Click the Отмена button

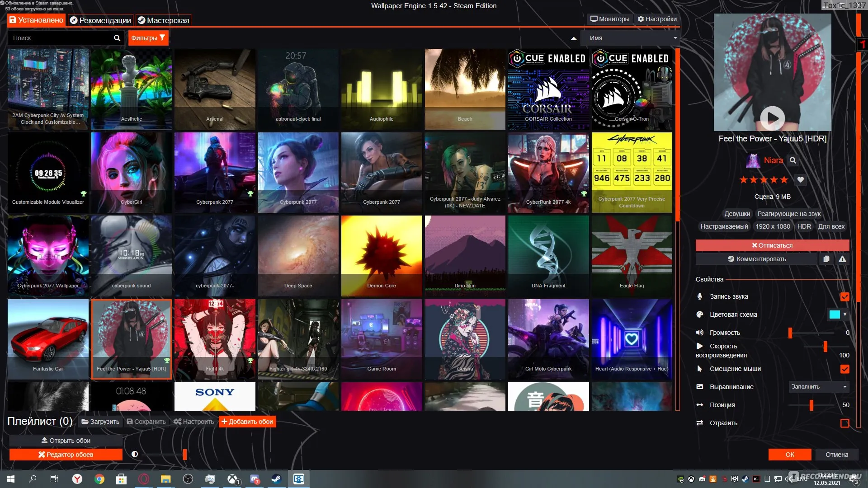[x=836, y=455]
